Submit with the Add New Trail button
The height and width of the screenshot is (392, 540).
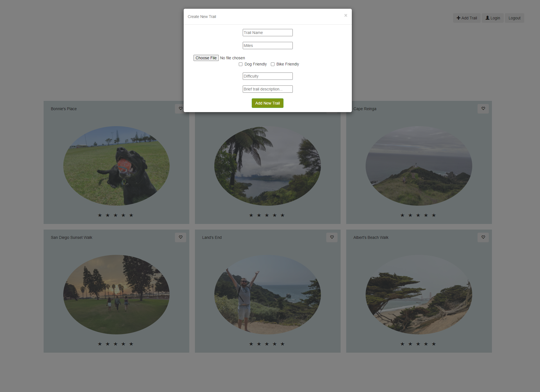(267, 103)
